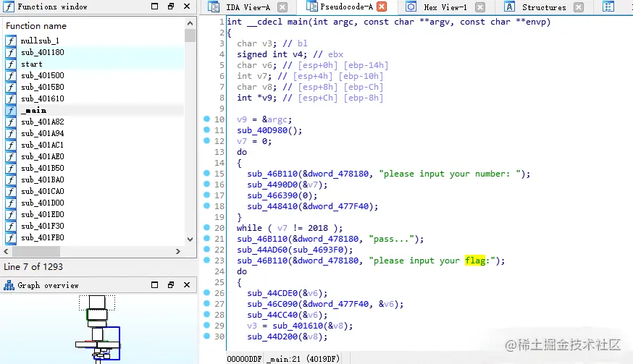Close the Hex View-1 tab
The image size is (633, 364).
[x=480, y=7]
